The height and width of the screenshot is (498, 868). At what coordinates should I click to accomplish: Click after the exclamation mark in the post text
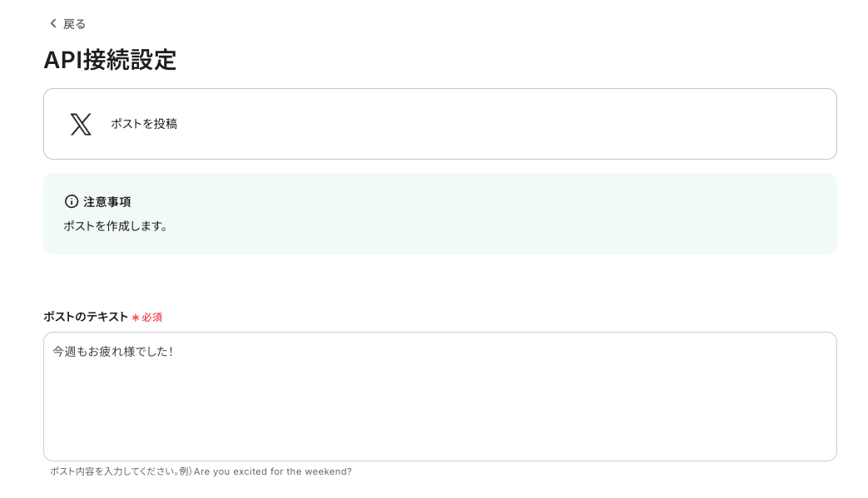click(x=175, y=352)
